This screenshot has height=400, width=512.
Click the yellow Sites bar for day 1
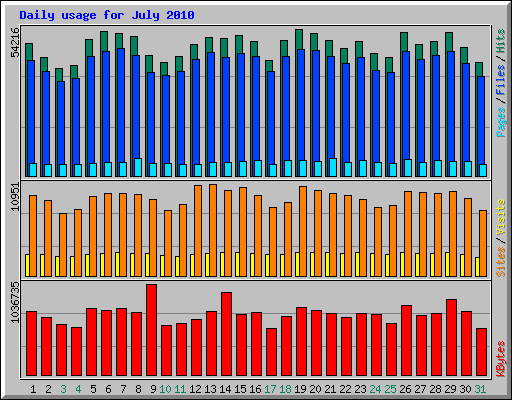click(27, 265)
